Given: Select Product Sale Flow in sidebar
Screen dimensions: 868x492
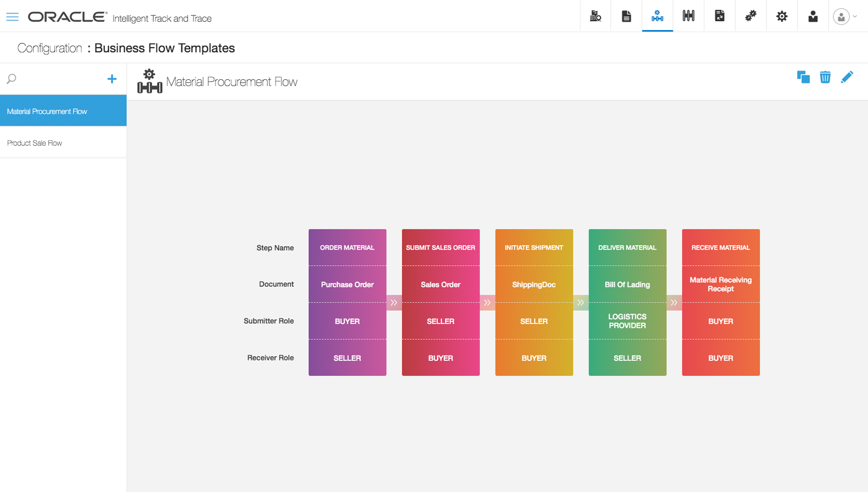Looking at the screenshot, I should pyautogui.click(x=63, y=143).
